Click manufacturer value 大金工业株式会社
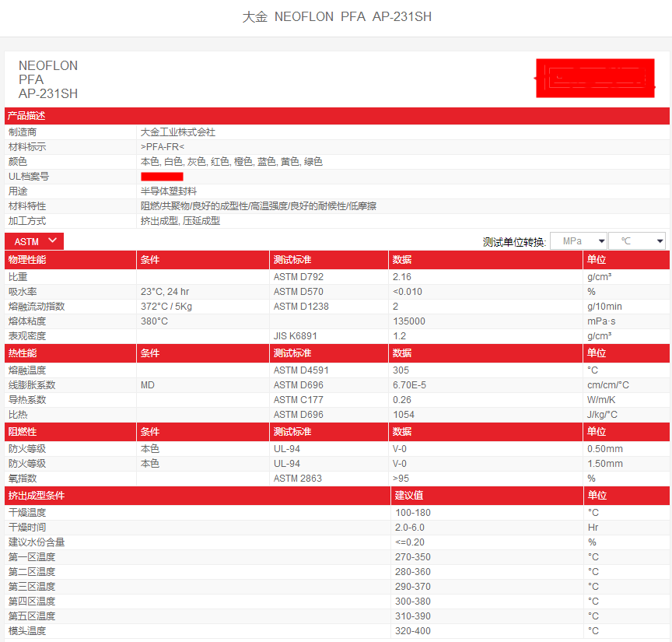Screen dimensions: 672x642 pyautogui.click(x=178, y=132)
